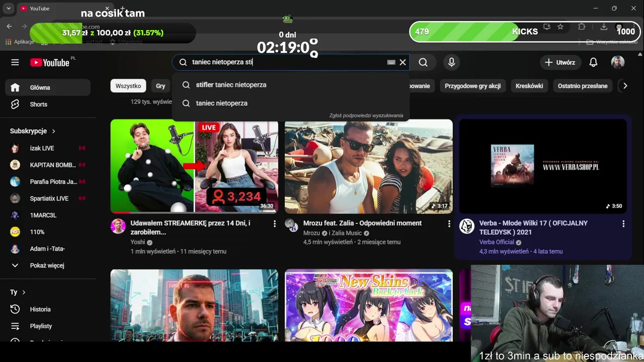644x362 pixels.
Task: Select the Przygodowe gry akcji chip
Action: pos(472,86)
